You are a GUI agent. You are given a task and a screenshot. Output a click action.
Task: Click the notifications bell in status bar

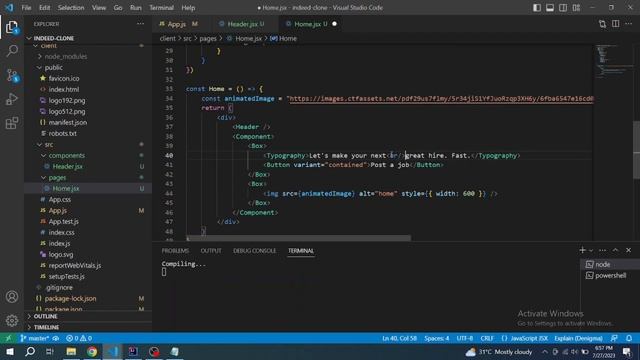click(629, 338)
